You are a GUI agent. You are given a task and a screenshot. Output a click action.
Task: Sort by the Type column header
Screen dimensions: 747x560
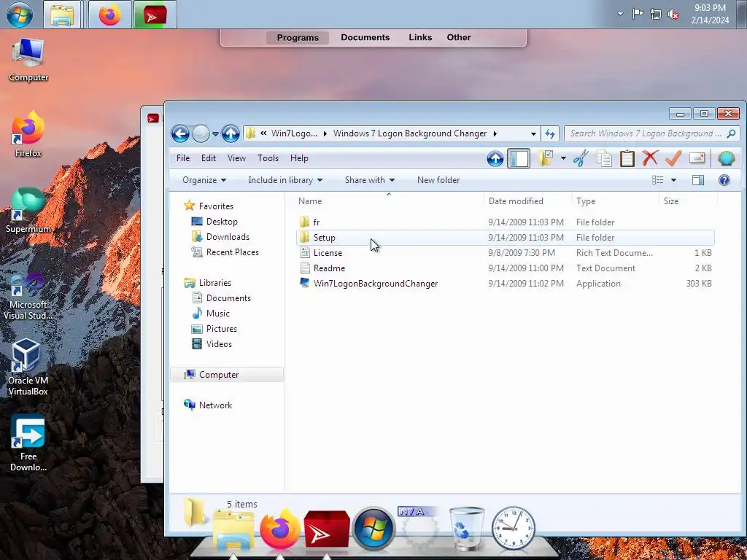pos(615,201)
